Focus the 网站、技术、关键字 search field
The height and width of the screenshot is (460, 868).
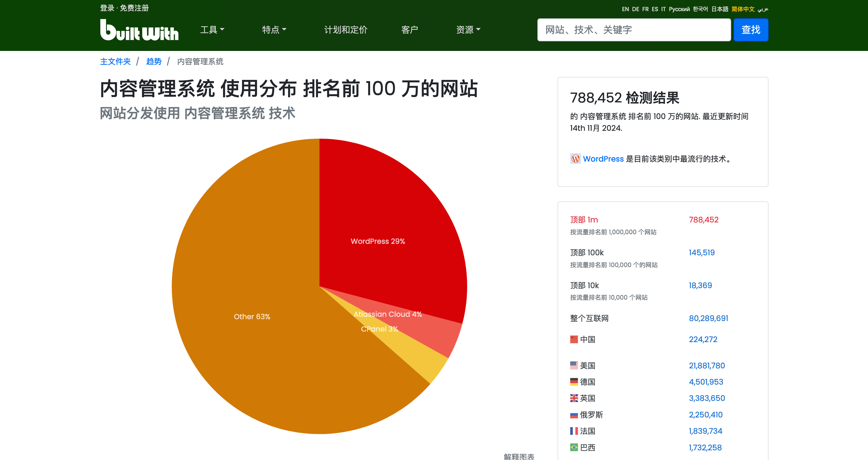(634, 30)
